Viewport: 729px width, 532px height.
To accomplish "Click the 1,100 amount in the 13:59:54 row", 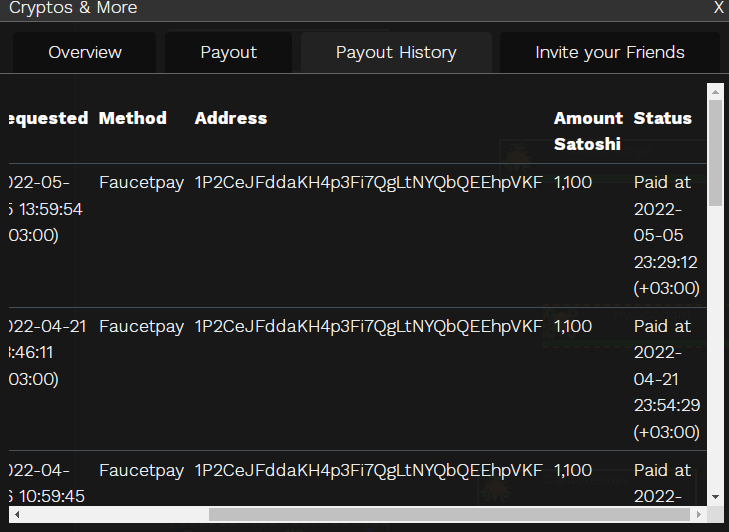I will tap(573, 182).
